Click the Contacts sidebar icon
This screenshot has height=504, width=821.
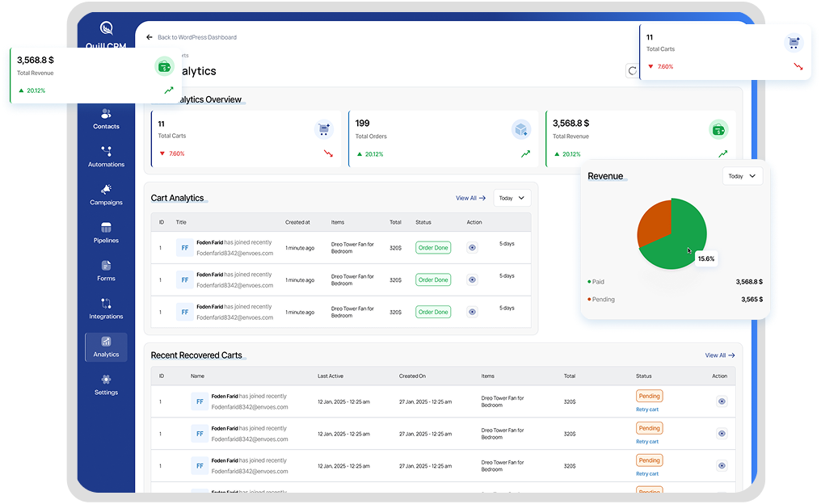pyautogui.click(x=106, y=114)
